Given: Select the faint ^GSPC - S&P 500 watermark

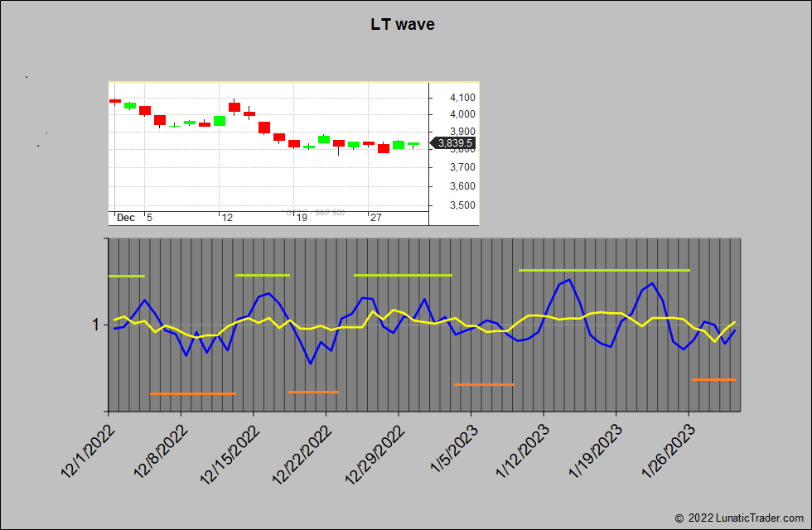Looking at the screenshot, I should 315,213.
